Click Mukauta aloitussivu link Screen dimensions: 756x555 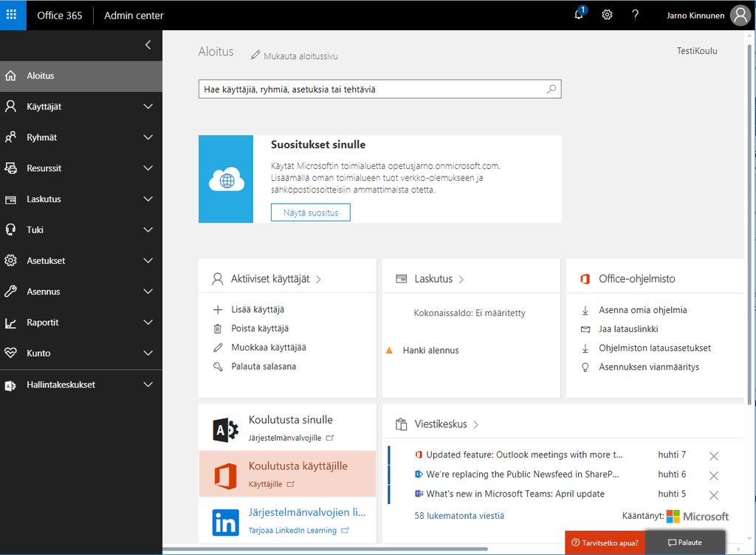coord(300,56)
